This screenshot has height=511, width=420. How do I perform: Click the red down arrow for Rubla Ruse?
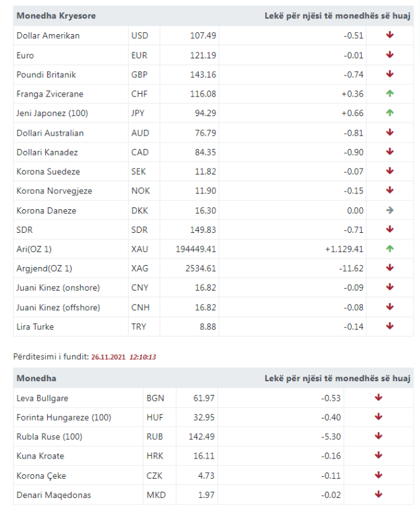[379, 436]
